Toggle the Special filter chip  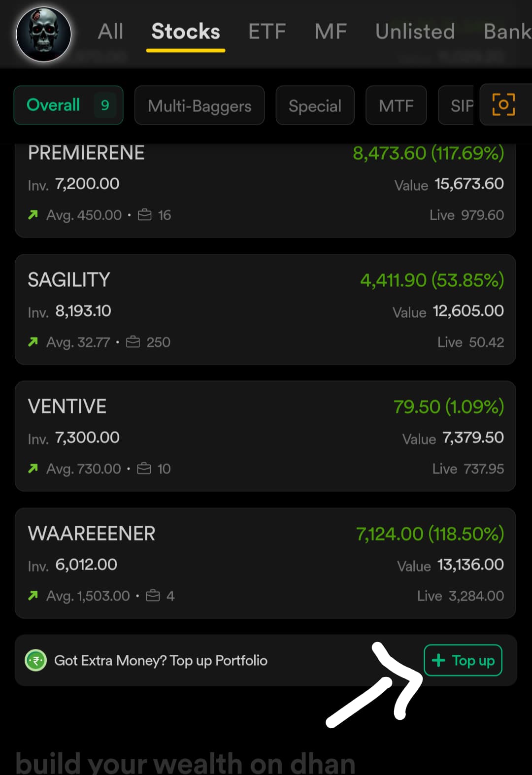pos(315,105)
